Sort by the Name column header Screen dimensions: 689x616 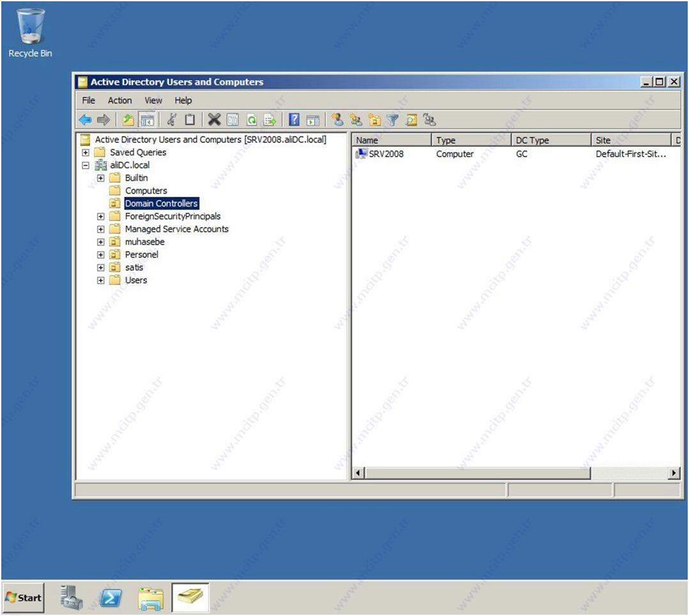(x=392, y=140)
